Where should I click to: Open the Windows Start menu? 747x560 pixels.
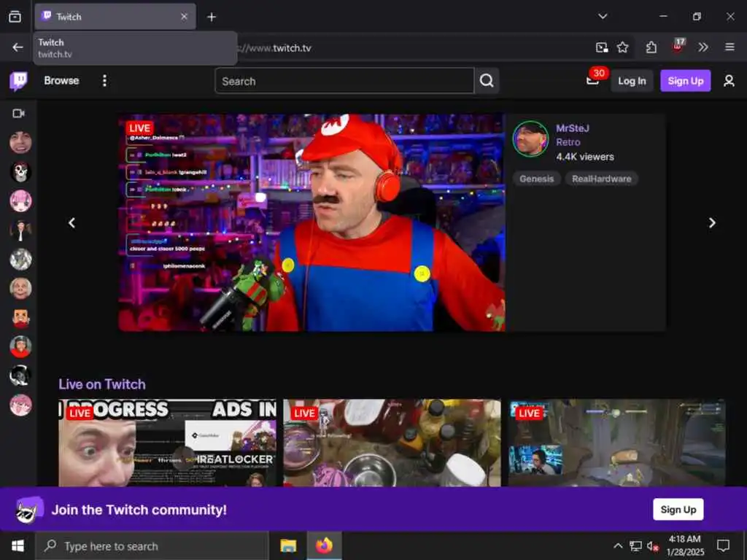tap(18, 545)
